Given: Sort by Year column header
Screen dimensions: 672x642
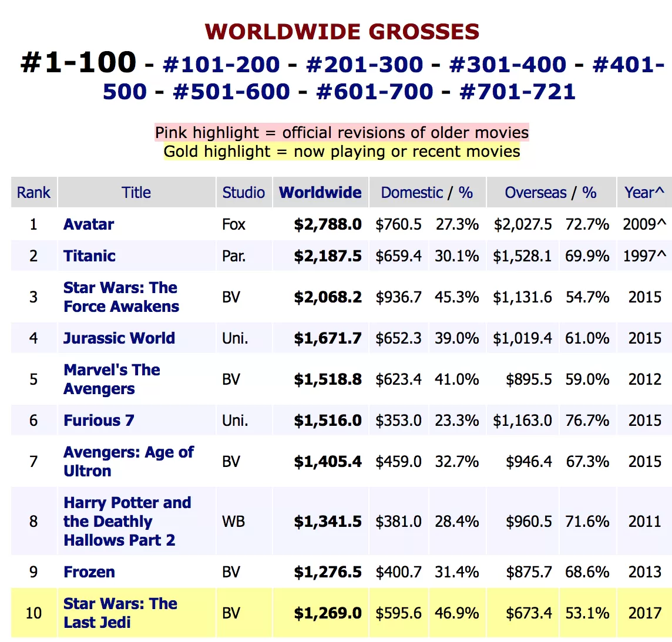Looking at the screenshot, I should coord(644,193).
